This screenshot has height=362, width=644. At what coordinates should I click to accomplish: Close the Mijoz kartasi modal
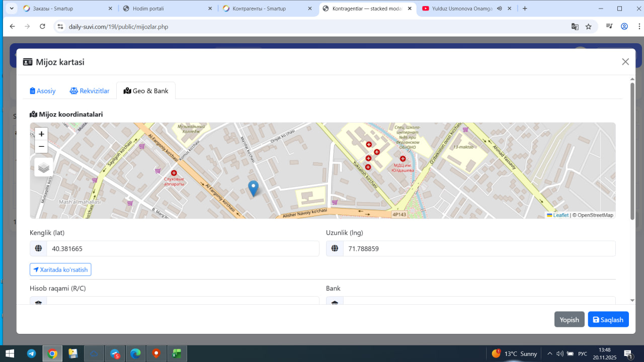(625, 62)
